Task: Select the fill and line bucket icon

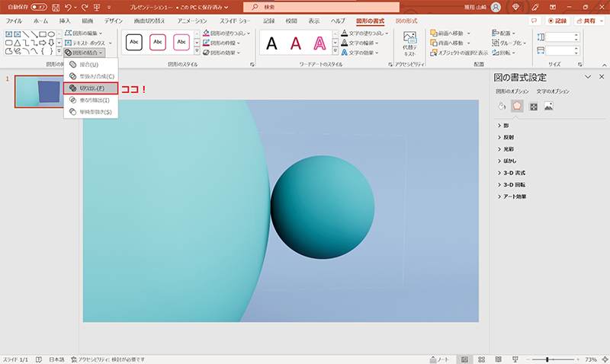Action: tap(501, 106)
